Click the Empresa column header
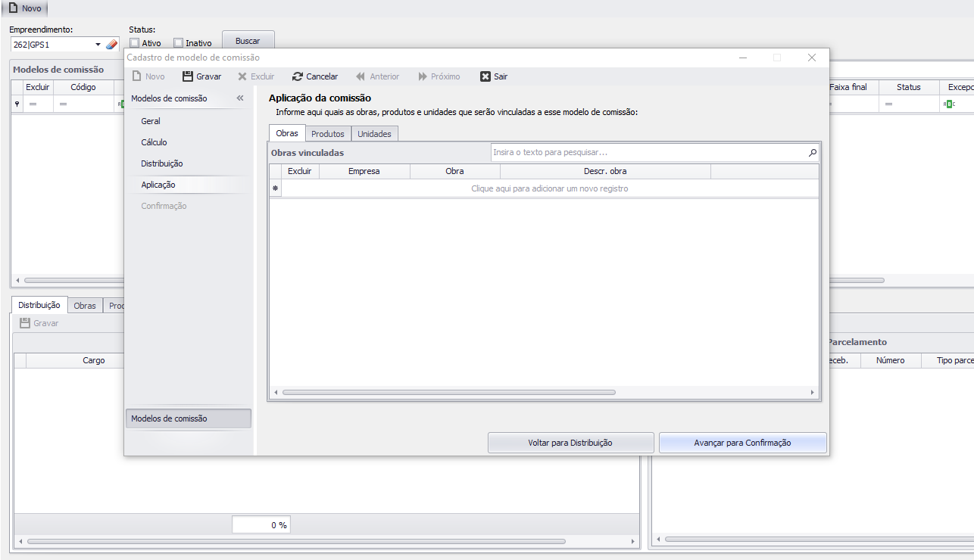 (364, 171)
